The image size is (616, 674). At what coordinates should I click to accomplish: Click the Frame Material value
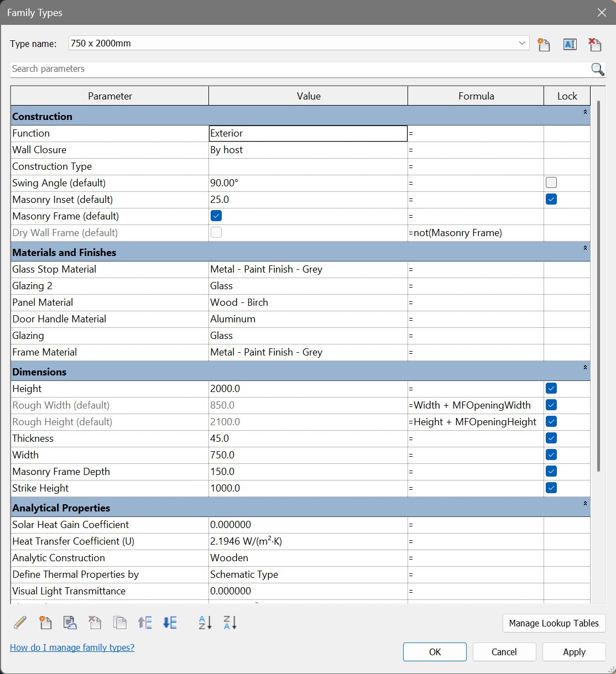pos(308,352)
